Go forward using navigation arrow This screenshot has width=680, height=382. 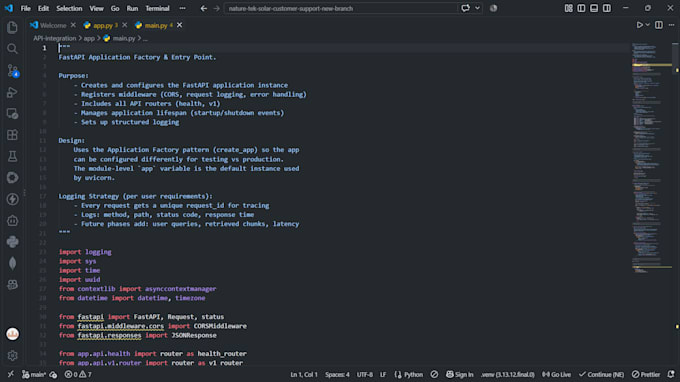tap(216, 8)
